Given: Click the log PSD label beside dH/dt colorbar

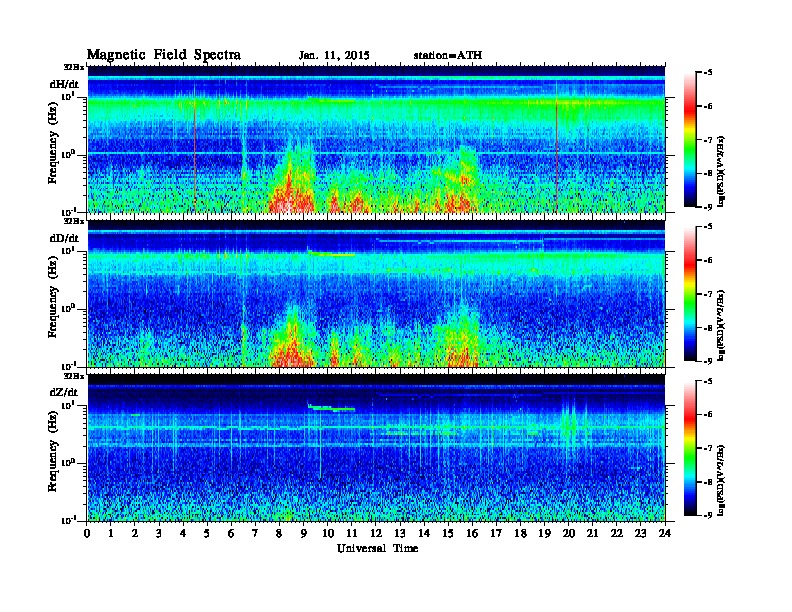Looking at the screenshot, I should (x=721, y=171).
